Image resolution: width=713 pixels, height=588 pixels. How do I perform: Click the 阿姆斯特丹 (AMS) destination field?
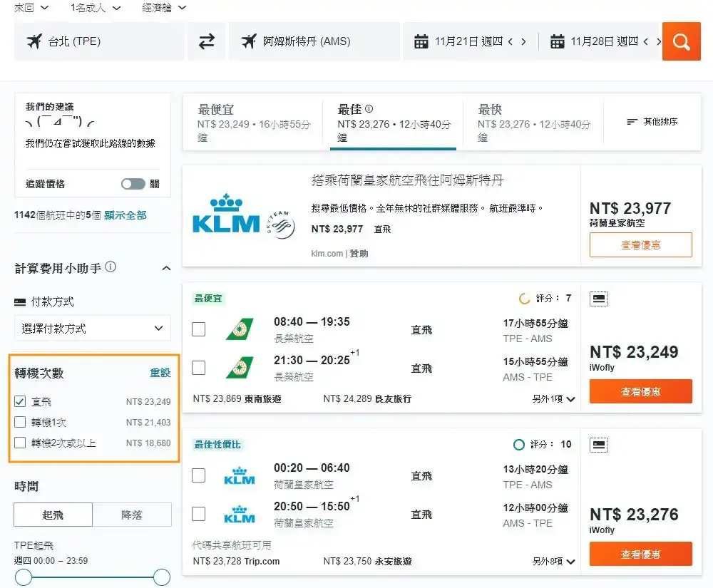[x=314, y=41]
